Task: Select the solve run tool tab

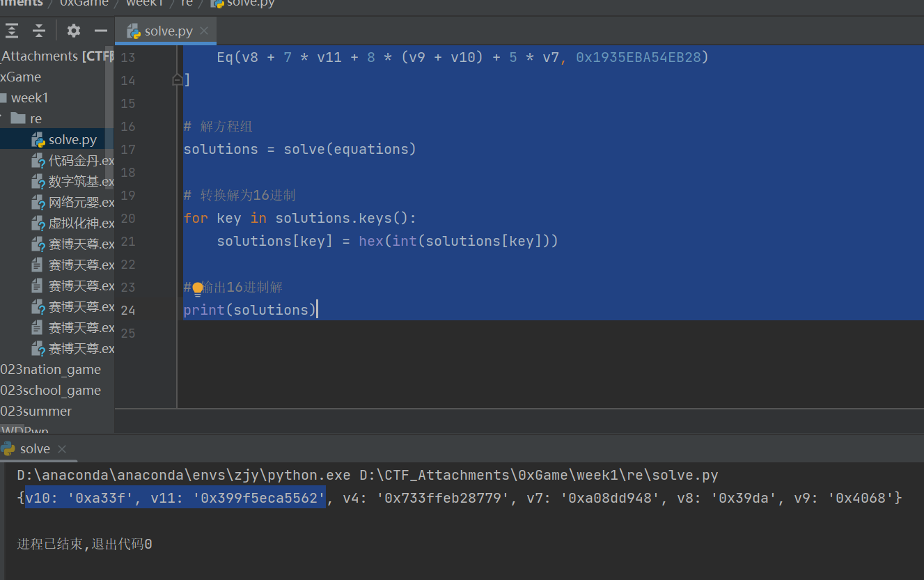Action: coord(35,448)
